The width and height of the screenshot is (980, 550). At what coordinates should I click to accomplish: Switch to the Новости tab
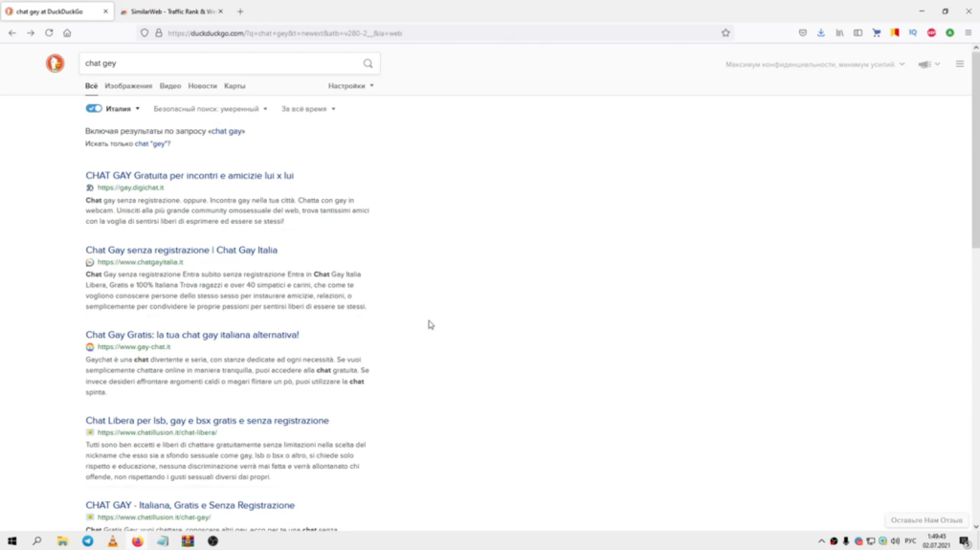click(x=203, y=86)
